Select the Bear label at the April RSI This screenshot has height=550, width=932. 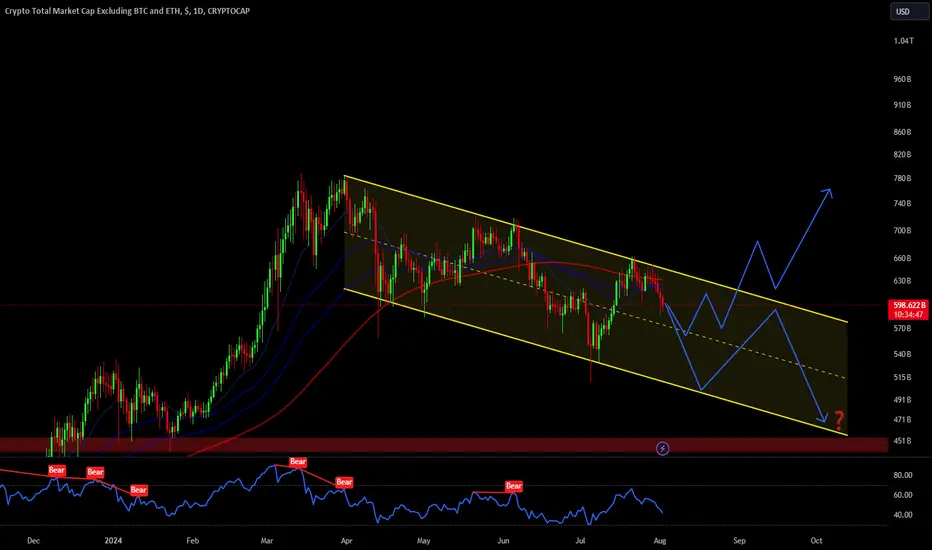[344, 482]
